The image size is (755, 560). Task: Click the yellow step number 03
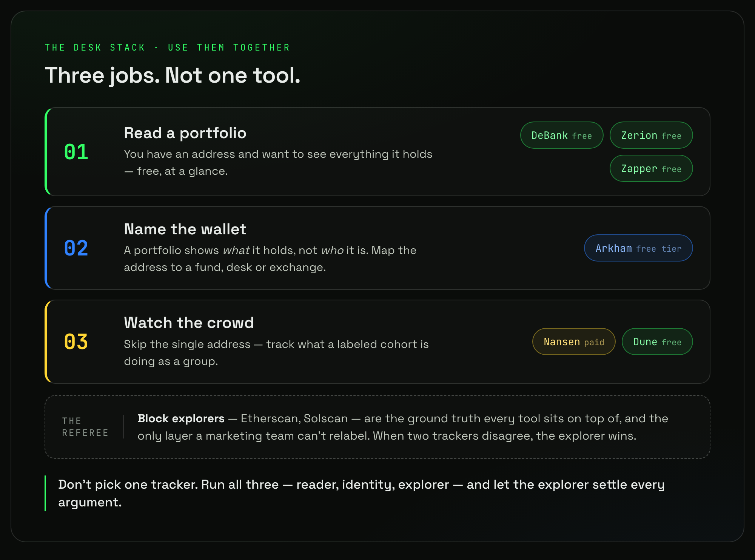click(76, 342)
